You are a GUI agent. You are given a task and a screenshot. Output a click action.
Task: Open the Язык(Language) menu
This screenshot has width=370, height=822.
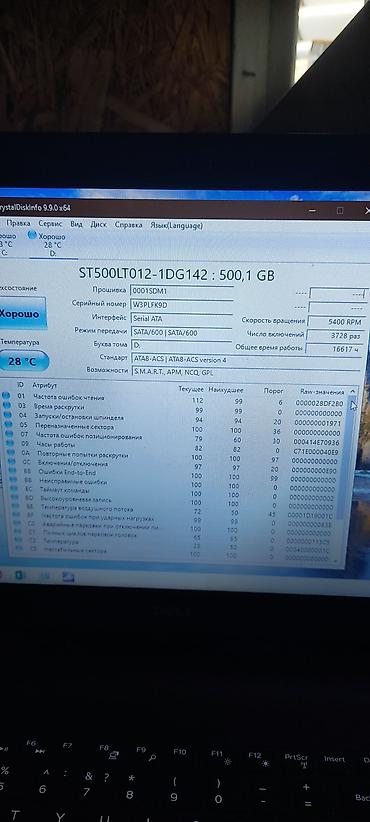[176, 225]
